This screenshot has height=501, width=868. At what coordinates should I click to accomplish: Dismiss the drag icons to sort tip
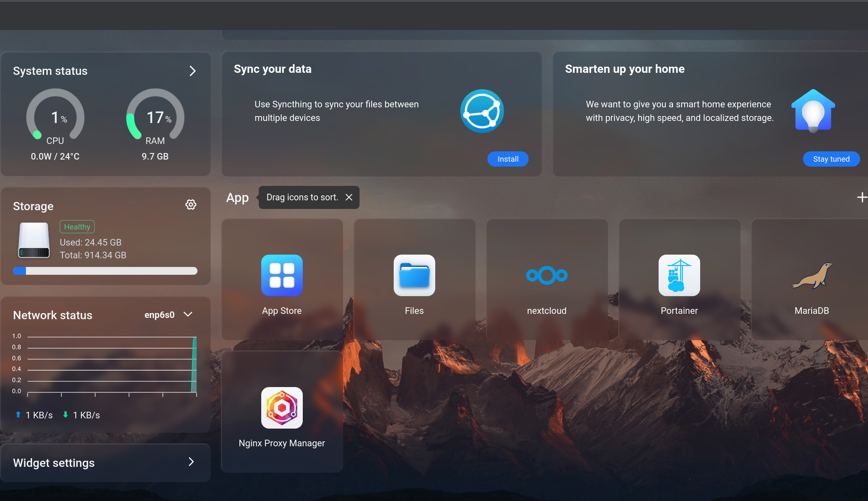(349, 197)
